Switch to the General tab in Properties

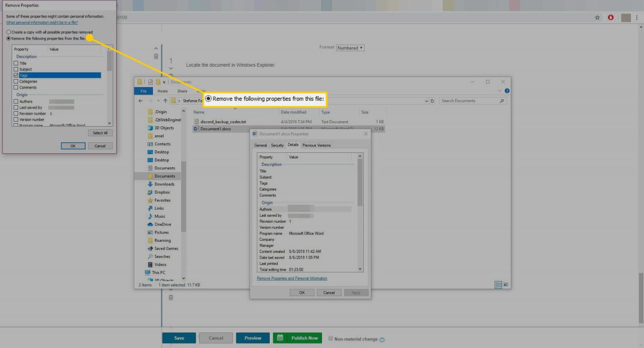tap(261, 145)
